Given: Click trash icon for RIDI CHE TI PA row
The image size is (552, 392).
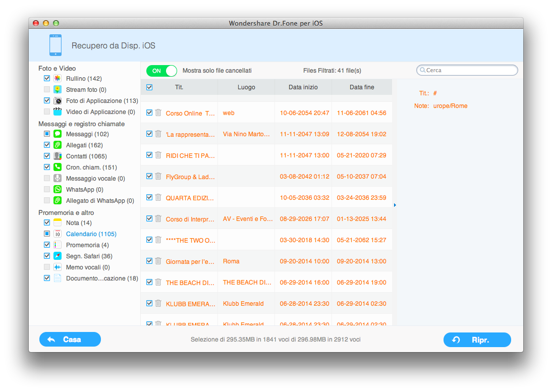Looking at the screenshot, I should pos(158,155).
